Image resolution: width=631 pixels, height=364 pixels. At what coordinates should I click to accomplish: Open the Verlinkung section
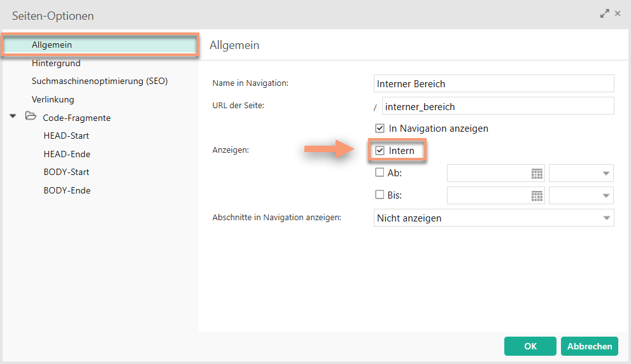[x=53, y=99]
